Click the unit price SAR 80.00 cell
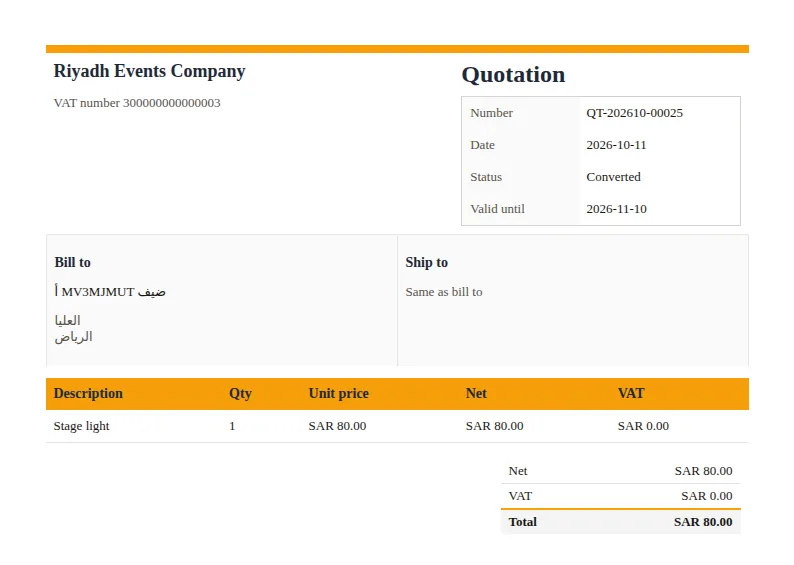This screenshot has width=794, height=565. coord(337,426)
